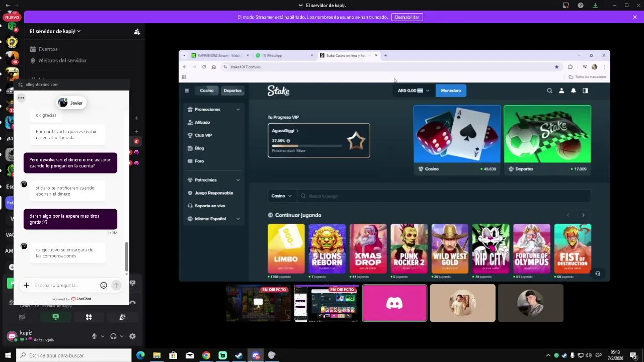This screenshot has height=362, width=644.
Task: Click VIP progress bar at 37.35%
Action: pyautogui.click(x=307, y=146)
